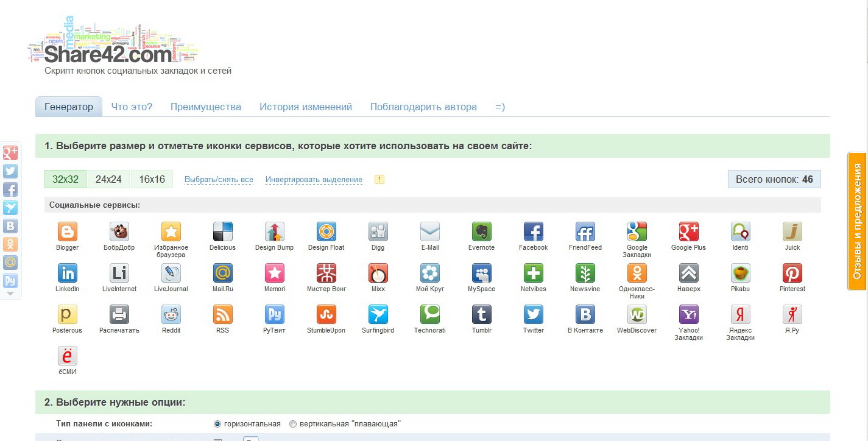Viewport: 868px width, 441px height.
Task: Choose горизонтальная panel type
Action: pos(217,424)
